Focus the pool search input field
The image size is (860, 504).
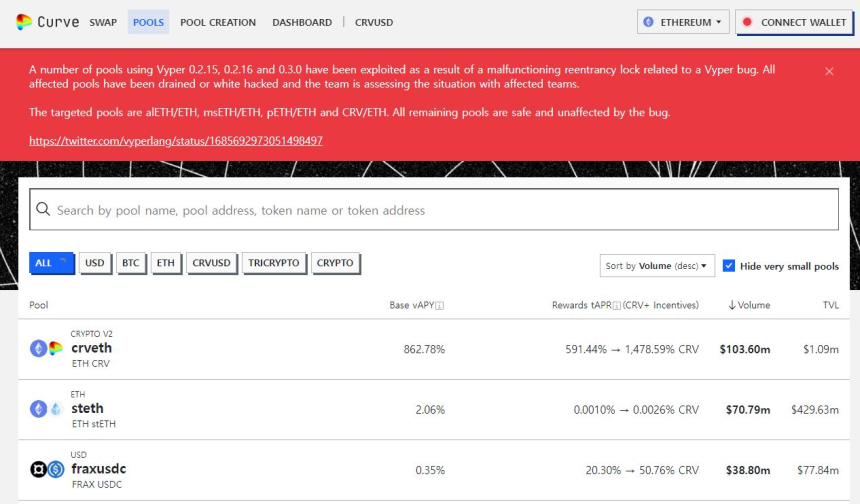coord(440,210)
